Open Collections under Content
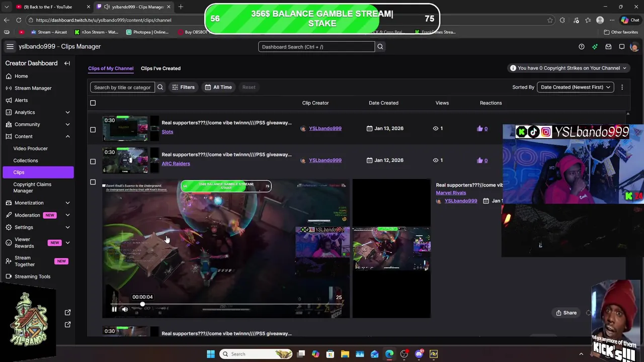This screenshot has height=362, width=644. coord(26,160)
